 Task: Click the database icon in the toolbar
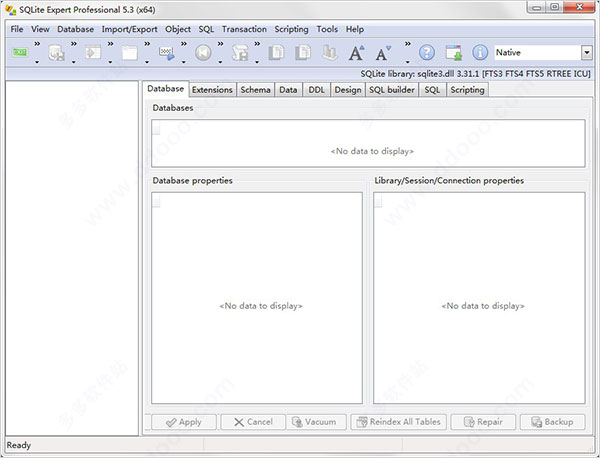pos(56,52)
